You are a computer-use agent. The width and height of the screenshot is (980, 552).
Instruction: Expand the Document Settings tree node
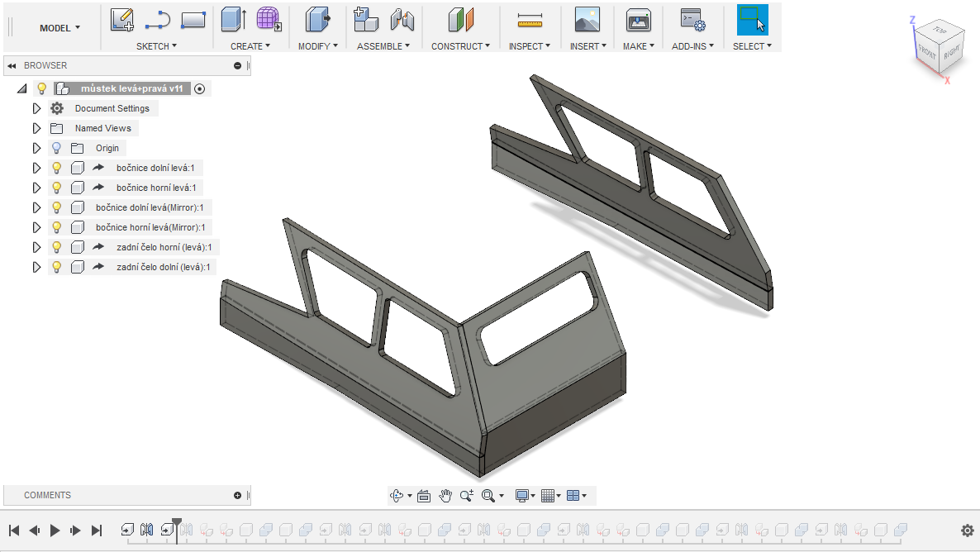point(36,108)
